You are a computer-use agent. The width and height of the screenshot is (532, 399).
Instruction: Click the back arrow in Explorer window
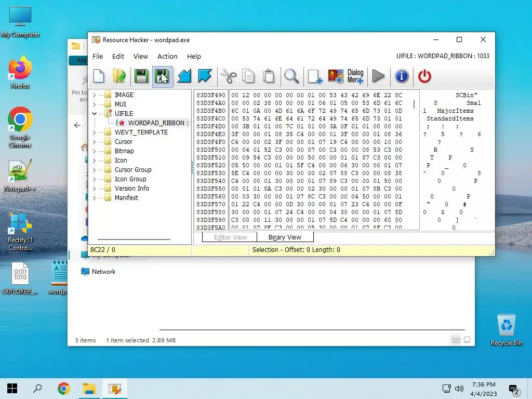click(77, 125)
